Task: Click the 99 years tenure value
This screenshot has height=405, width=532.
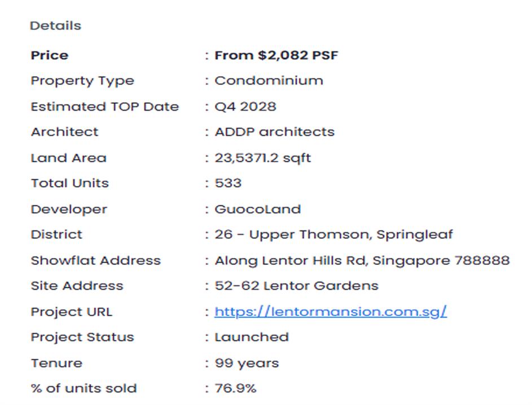Action: click(x=247, y=363)
